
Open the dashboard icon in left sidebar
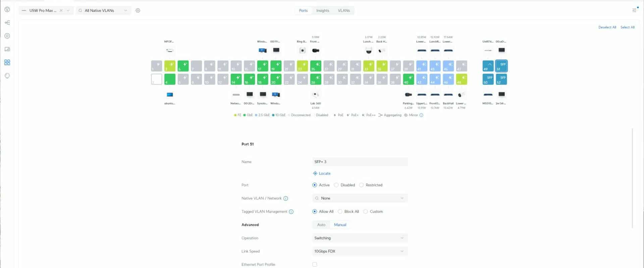[7, 9]
